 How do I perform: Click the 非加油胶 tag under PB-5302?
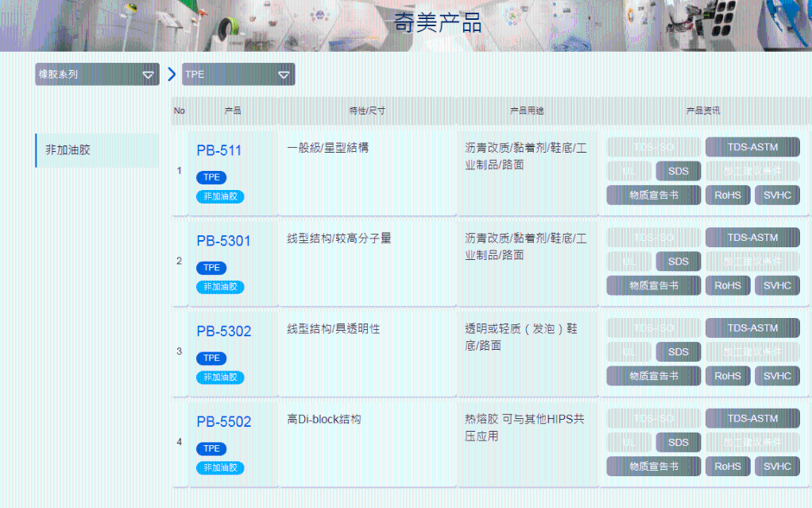point(220,378)
